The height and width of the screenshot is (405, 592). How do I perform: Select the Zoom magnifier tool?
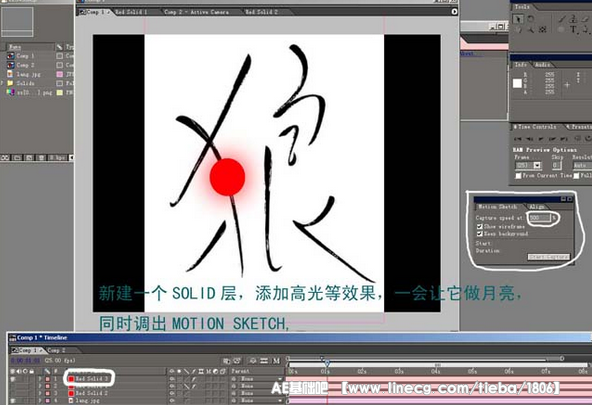click(531, 30)
